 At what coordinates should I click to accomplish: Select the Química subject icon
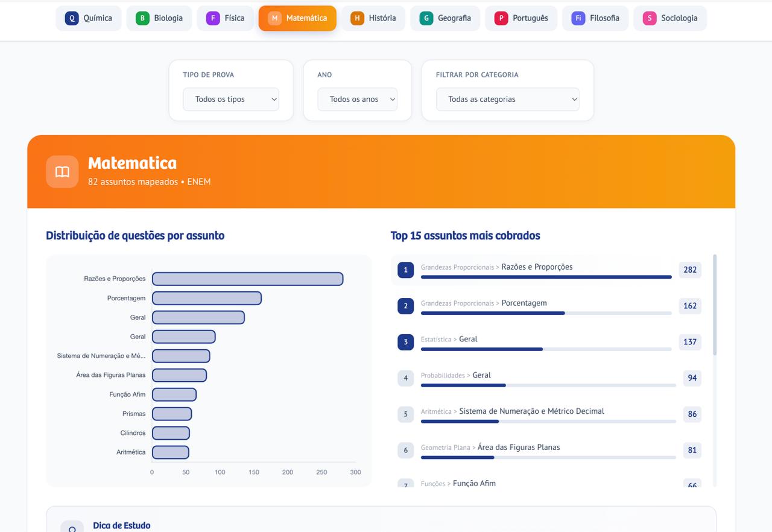(72, 18)
